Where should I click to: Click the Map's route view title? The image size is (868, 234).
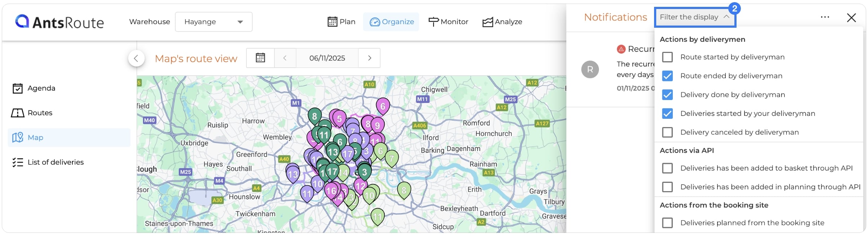pos(196,58)
